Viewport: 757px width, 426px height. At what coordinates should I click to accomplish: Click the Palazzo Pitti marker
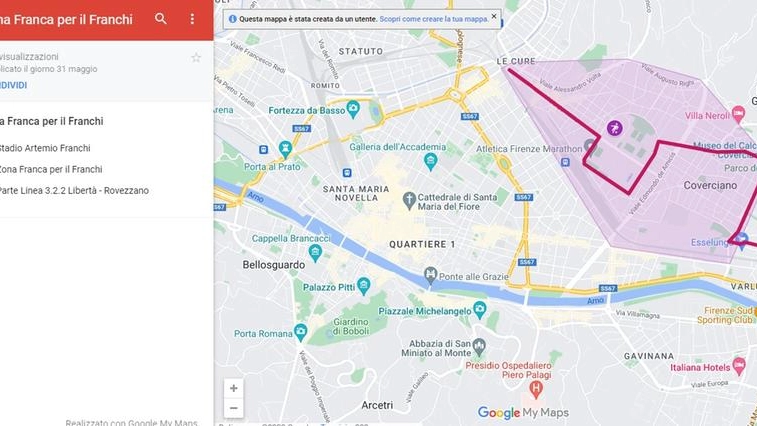pos(364,286)
